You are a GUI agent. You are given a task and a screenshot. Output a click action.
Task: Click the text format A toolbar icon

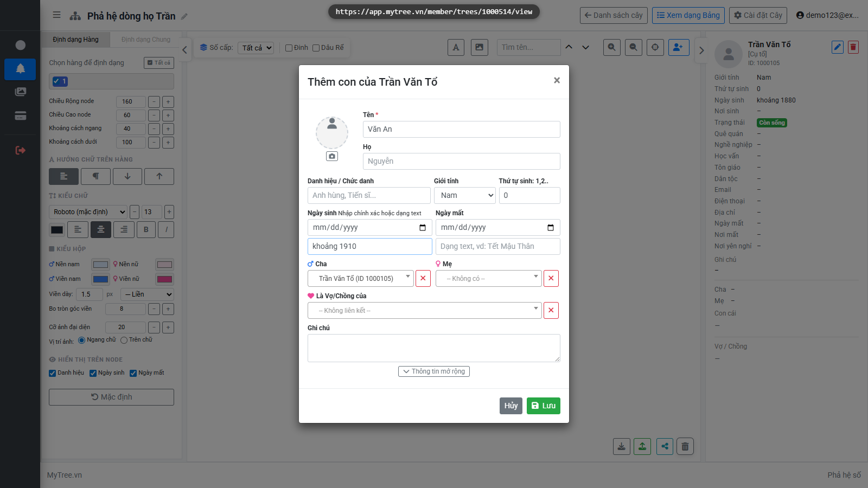coord(456,47)
